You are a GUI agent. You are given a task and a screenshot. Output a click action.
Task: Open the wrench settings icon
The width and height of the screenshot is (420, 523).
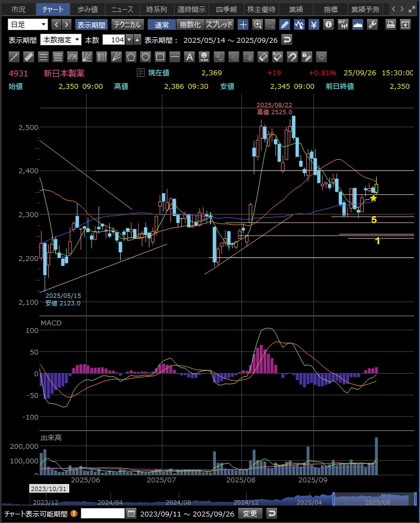click(x=372, y=24)
